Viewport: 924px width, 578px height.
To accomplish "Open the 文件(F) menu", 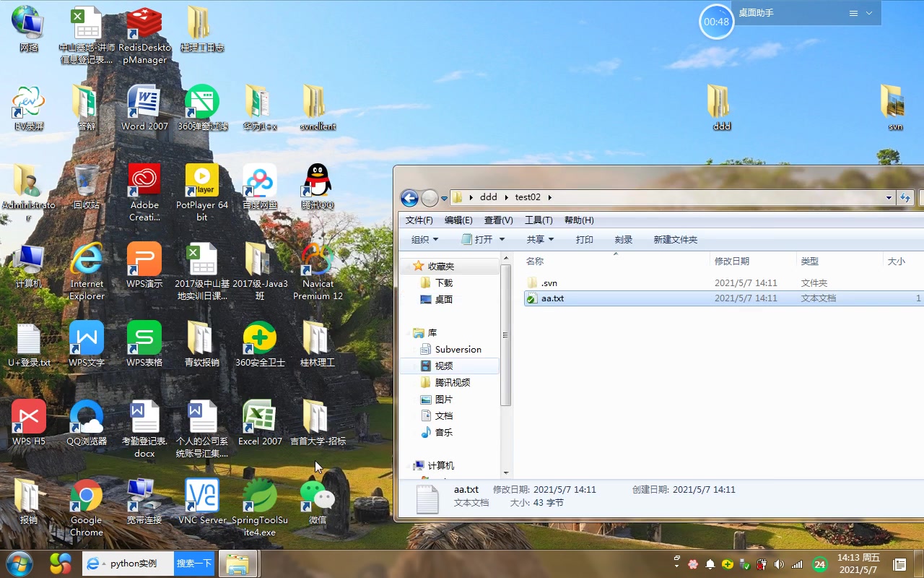I will click(419, 220).
